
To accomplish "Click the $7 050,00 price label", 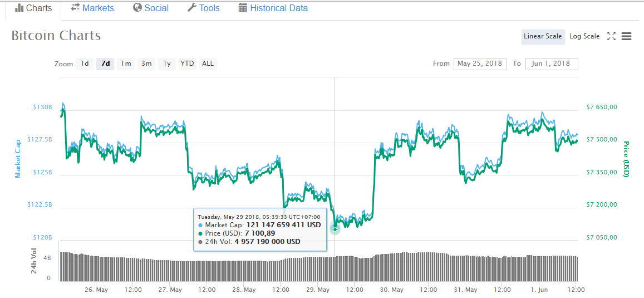I will tap(602, 238).
